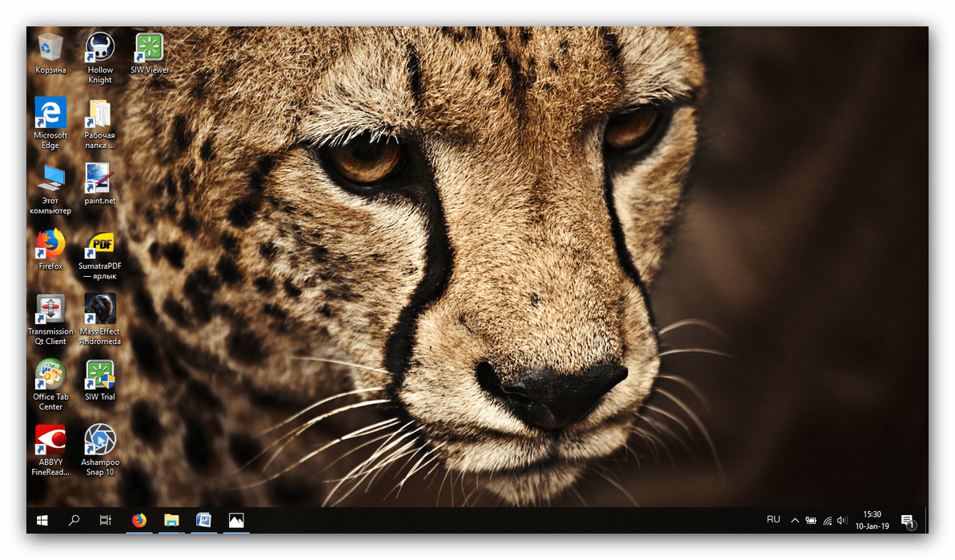Open the Корзина recycle bin icon

tap(50, 48)
